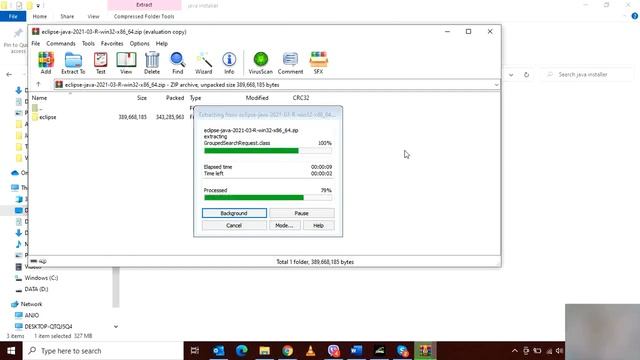This screenshot has width=640, height=360.
Task: Click the Delete trash icon
Action: [x=152, y=63]
